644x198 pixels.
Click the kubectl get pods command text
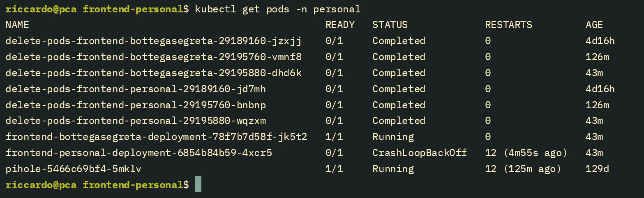[x=278, y=9]
